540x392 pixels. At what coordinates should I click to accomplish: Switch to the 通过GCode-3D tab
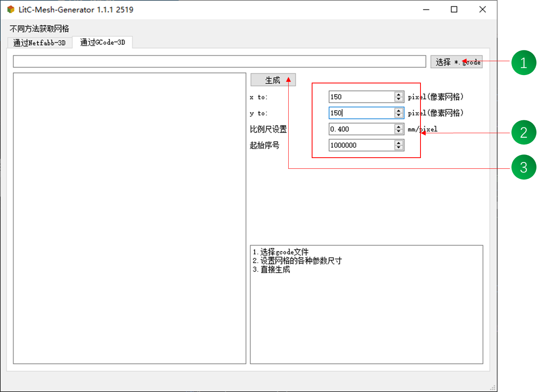(103, 42)
